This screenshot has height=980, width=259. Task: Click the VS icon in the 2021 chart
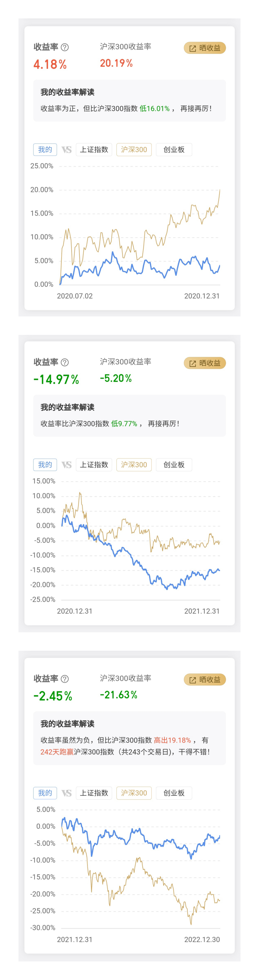click(x=67, y=465)
